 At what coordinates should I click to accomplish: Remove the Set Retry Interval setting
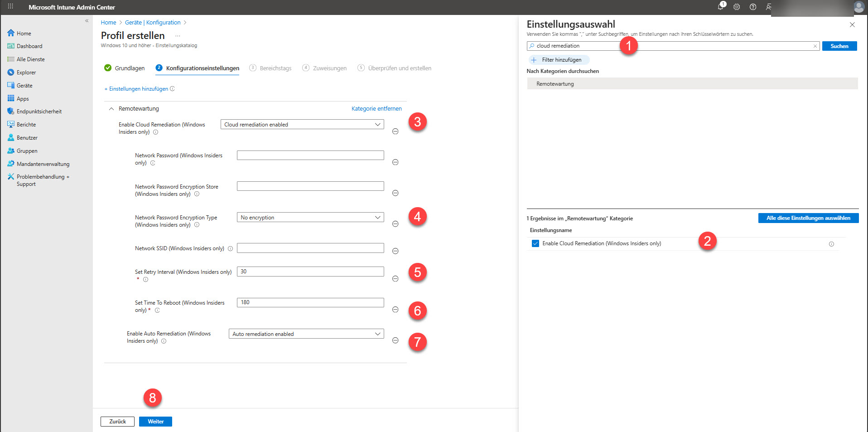395,279
